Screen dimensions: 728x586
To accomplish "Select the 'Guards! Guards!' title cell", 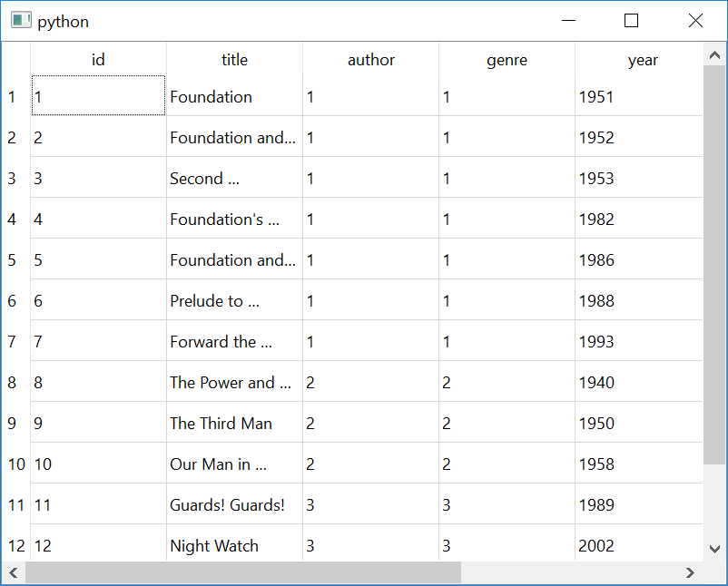I will click(234, 505).
